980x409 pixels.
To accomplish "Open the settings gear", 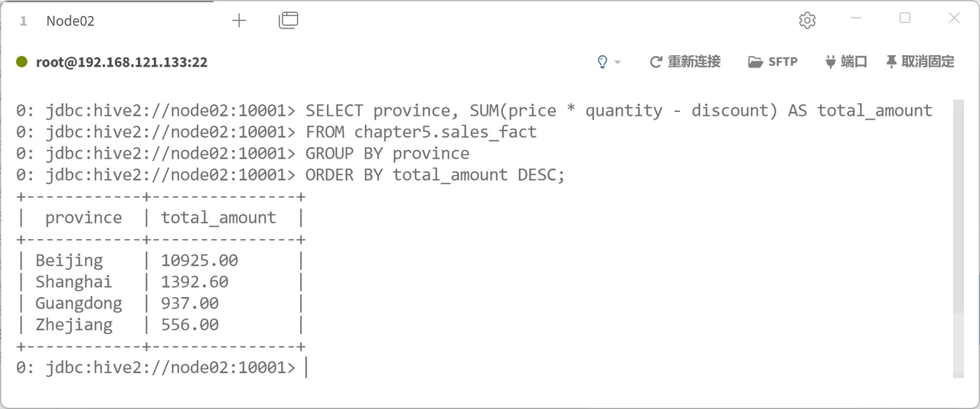I will point(807,21).
